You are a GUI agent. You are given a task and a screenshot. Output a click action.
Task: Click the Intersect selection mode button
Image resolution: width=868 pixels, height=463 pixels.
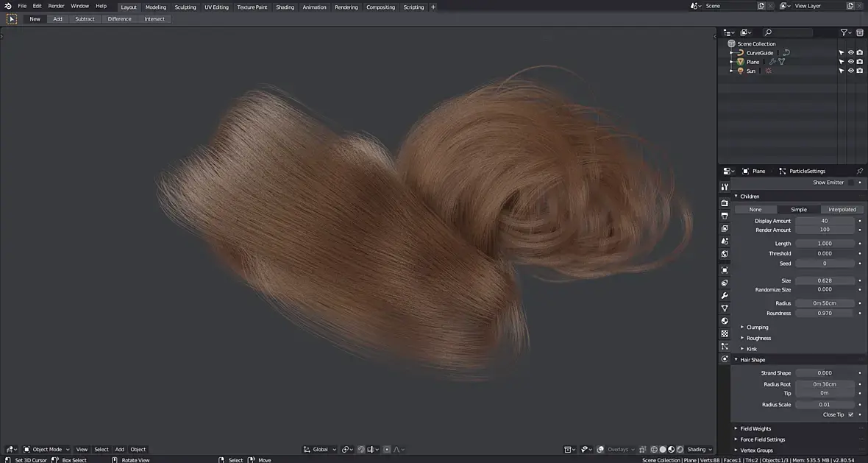tap(154, 19)
